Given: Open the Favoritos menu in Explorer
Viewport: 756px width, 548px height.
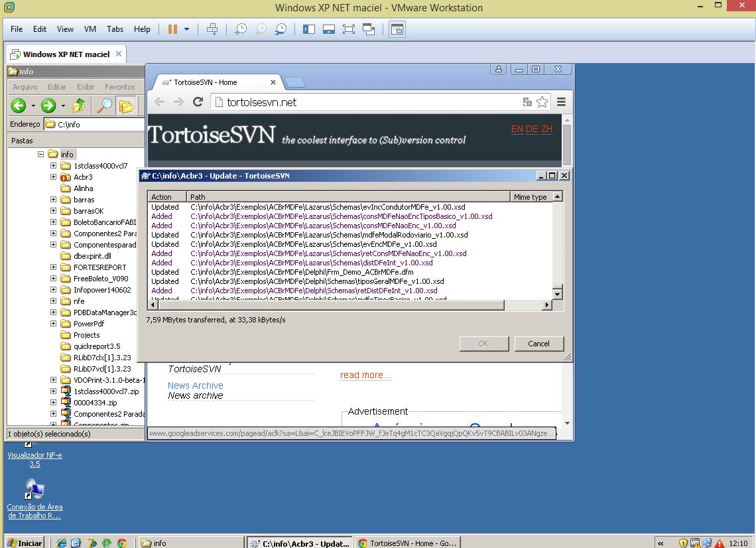Looking at the screenshot, I should point(119,87).
